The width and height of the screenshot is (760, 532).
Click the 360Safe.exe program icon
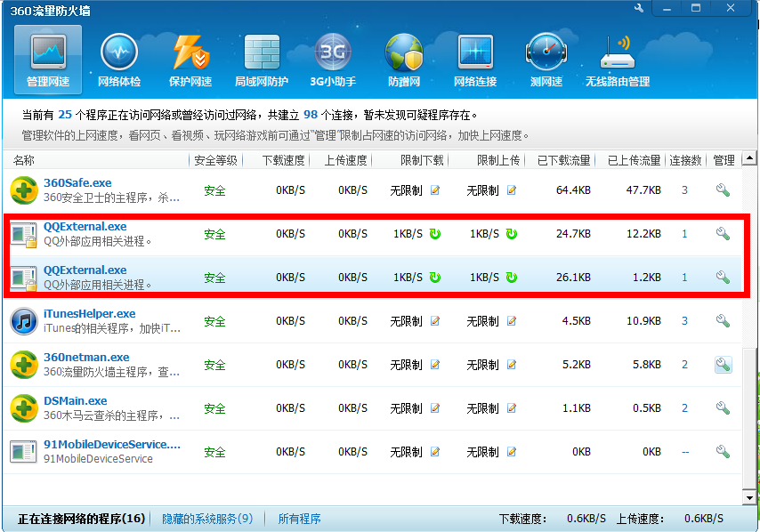pos(24,190)
